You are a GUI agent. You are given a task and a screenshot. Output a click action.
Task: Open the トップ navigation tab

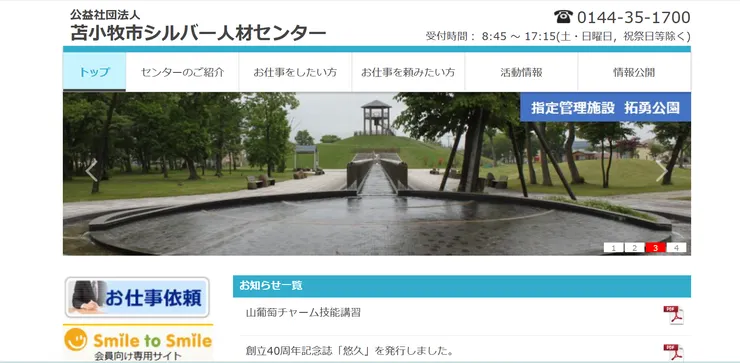(94, 72)
